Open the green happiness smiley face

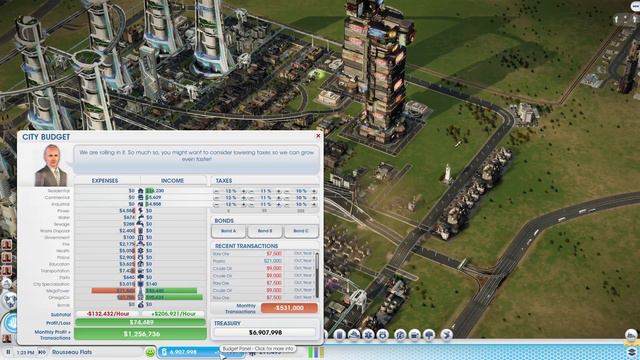coord(150,352)
